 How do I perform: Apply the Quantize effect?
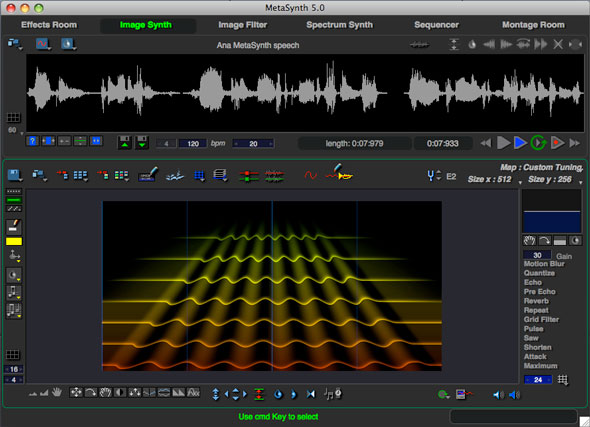[x=539, y=273]
